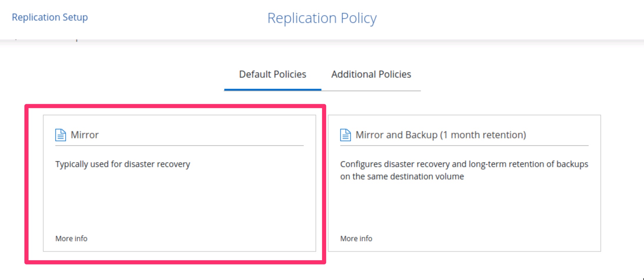644x280 pixels.
Task: Click the Mirror policy title text
Action: pyautogui.click(x=85, y=135)
